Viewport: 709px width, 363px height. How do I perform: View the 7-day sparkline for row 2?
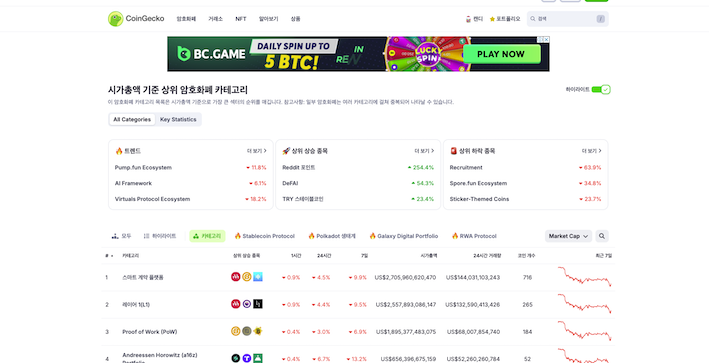pos(584,303)
